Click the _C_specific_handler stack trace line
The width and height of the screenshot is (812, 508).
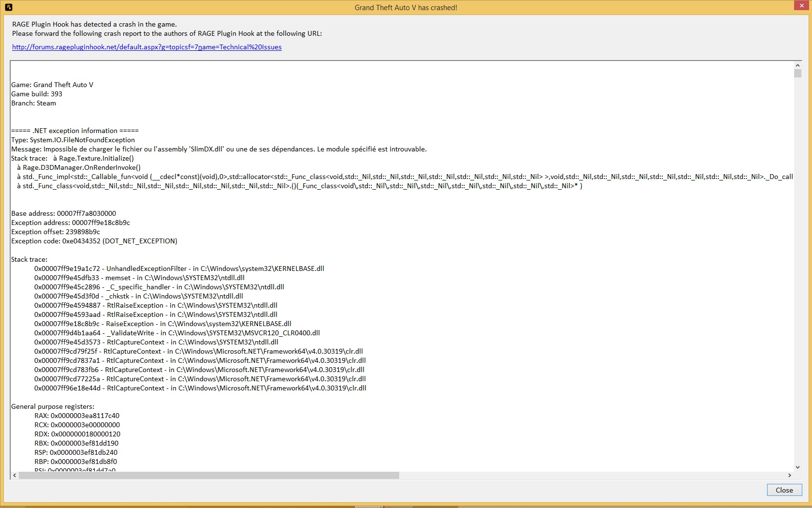tap(159, 287)
